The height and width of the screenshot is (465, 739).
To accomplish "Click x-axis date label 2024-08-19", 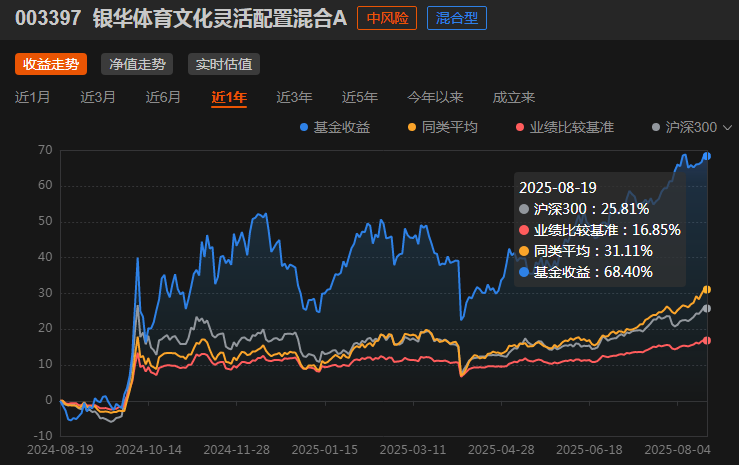I will pos(60,450).
